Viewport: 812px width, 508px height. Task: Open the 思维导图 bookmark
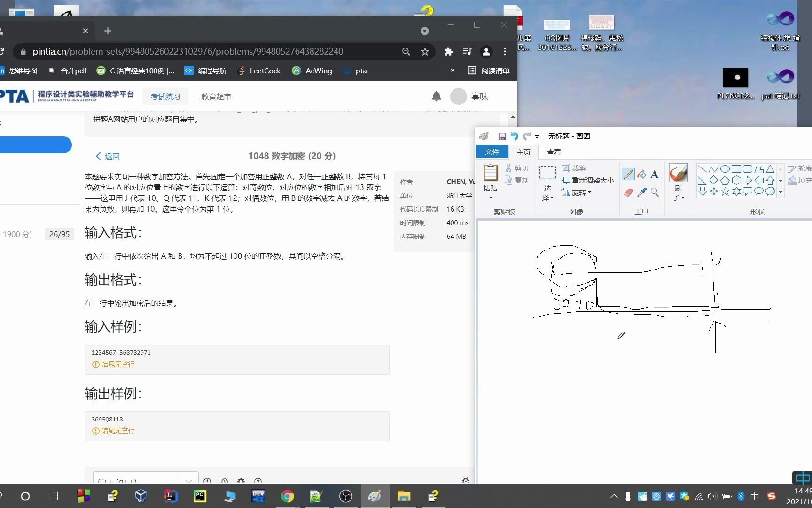pyautogui.click(x=19, y=71)
